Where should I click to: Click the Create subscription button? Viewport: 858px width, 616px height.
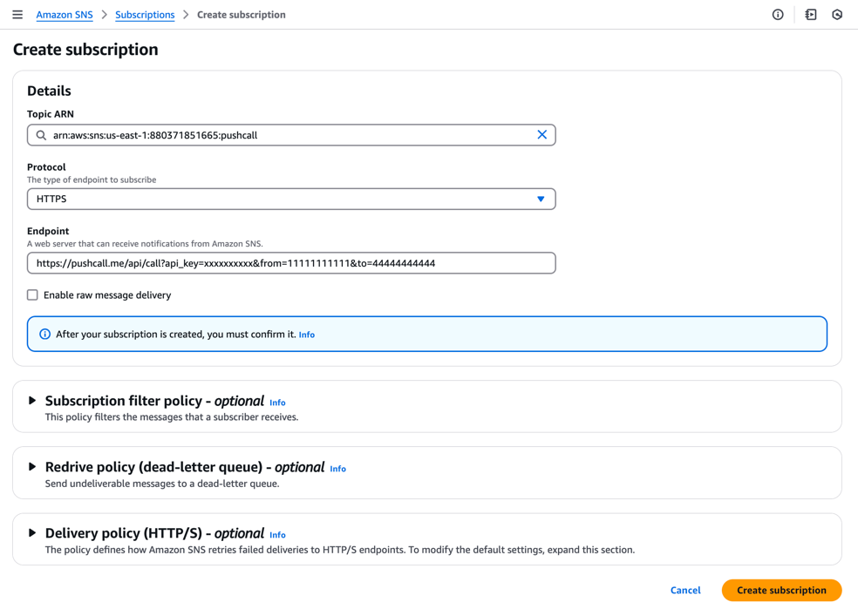tap(781, 590)
